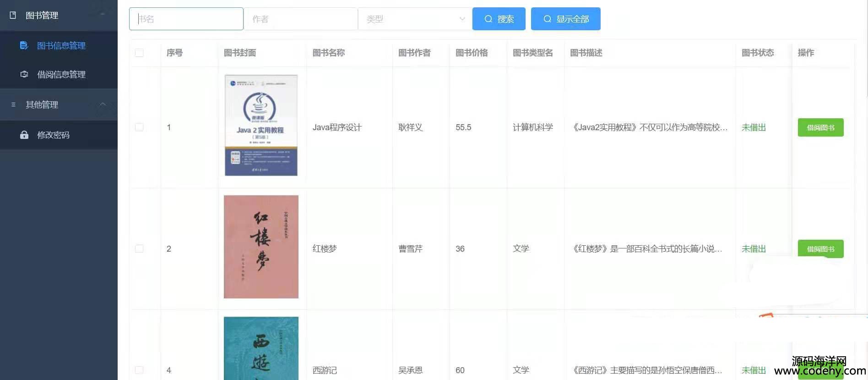Viewport: 868px width, 380px height.
Task: Click the 《西游记》 description text
Action: [x=646, y=370]
